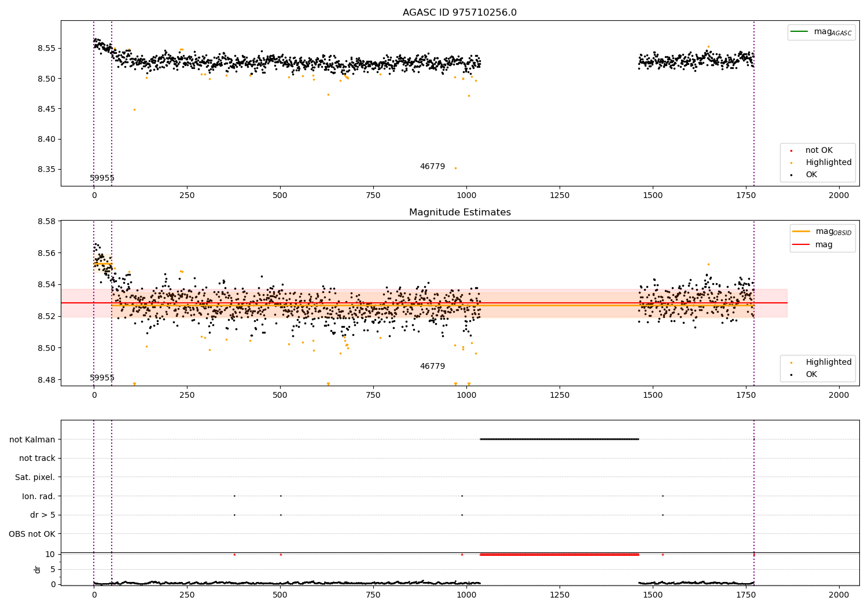Click the red dr saturation bar in bottom plot
Screen dimensions: 868x608
coord(560,555)
